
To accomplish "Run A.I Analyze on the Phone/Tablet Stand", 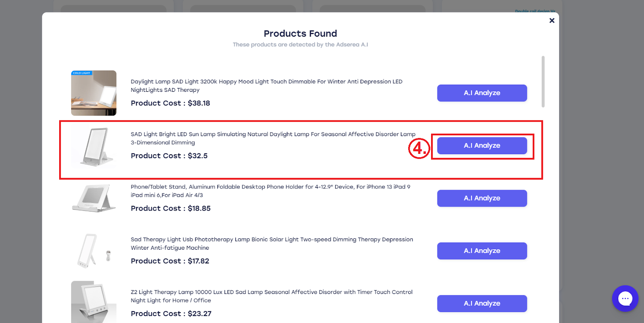I will pos(482,198).
